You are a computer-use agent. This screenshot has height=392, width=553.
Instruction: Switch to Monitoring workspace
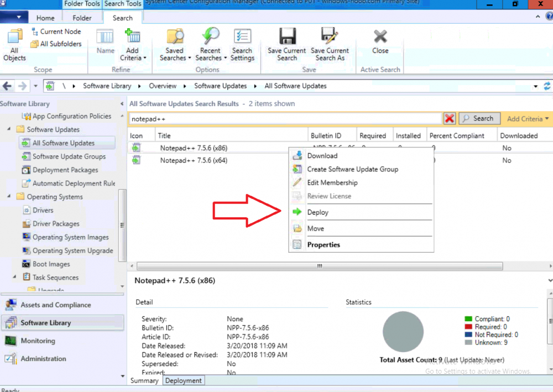tap(63, 341)
